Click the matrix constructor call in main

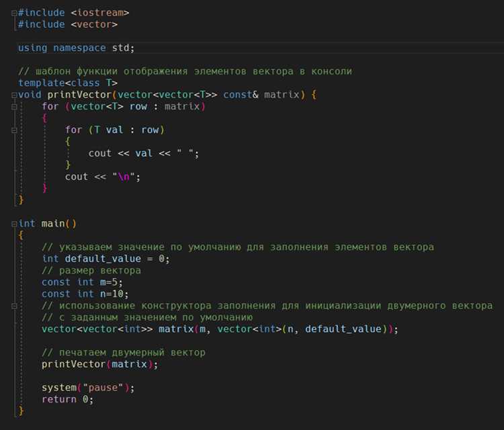pyautogui.click(x=220, y=329)
